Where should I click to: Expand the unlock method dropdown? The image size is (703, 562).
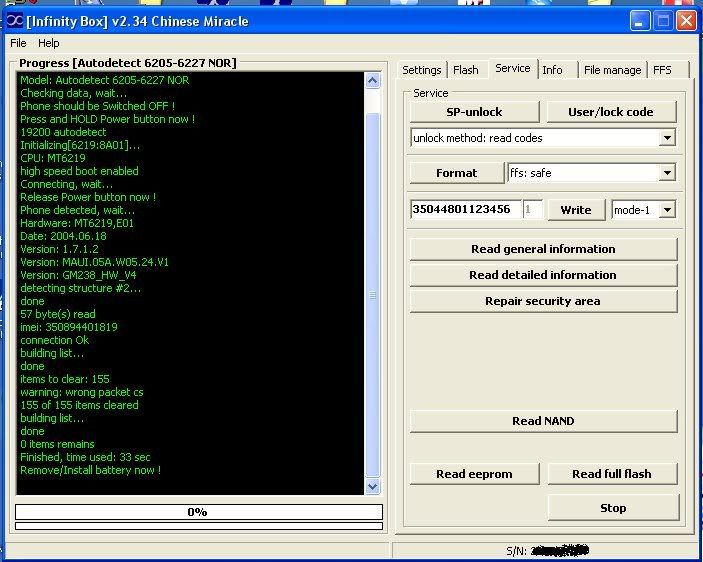[x=667, y=138]
